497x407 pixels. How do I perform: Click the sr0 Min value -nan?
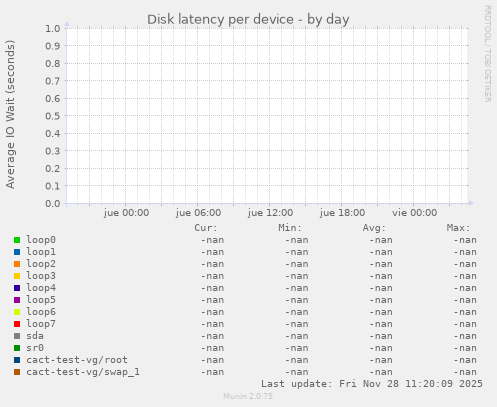coord(297,348)
